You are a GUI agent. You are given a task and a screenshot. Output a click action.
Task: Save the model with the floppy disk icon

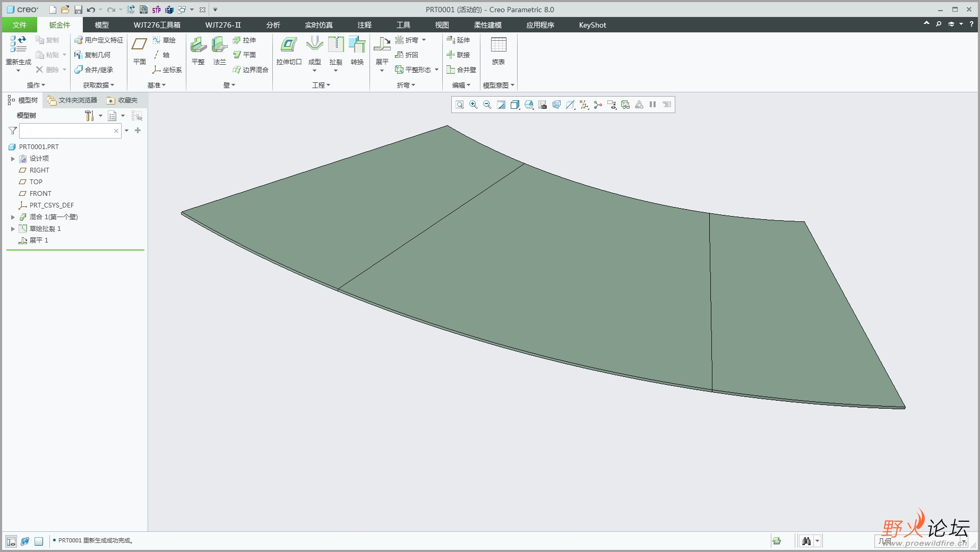pos(78,10)
